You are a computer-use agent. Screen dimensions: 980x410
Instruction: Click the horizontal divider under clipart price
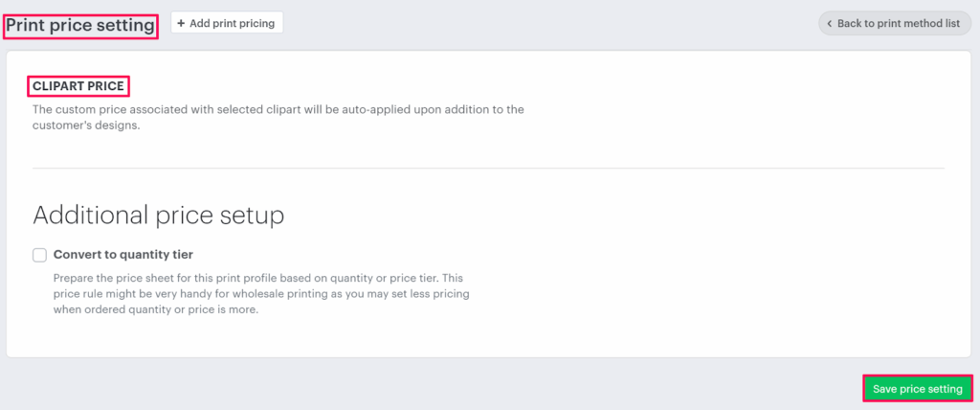[488, 169]
